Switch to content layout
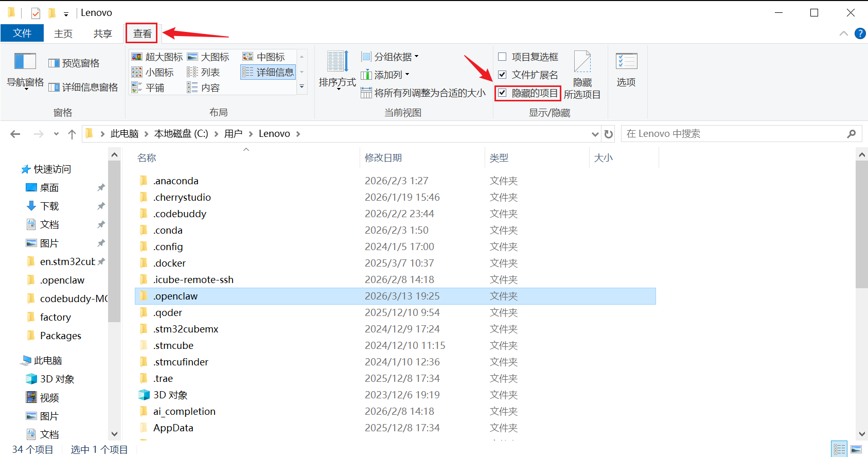Viewport: 868px width, 457px height. pos(203,87)
